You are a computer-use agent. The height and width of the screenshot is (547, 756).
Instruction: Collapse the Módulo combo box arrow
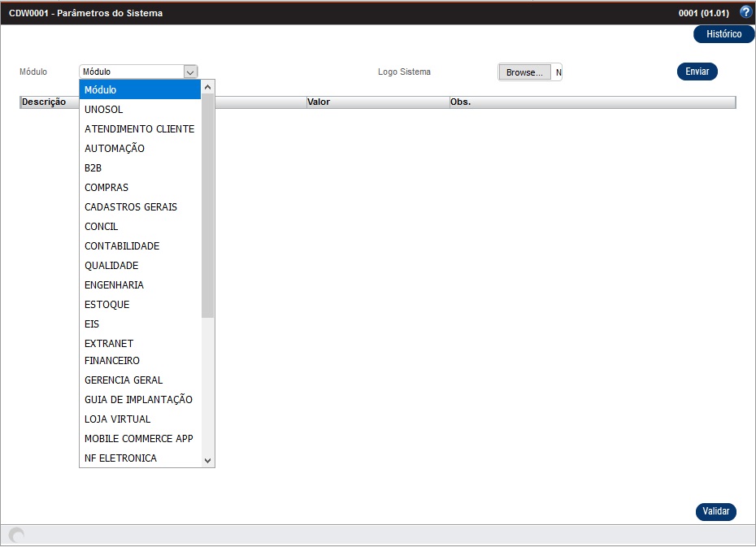click(x=190, y=72)
